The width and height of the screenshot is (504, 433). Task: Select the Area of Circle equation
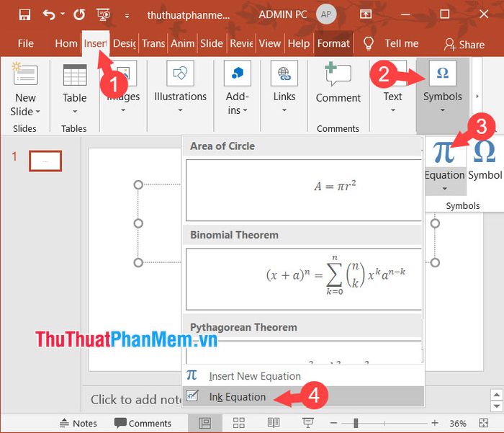(303, 189)
